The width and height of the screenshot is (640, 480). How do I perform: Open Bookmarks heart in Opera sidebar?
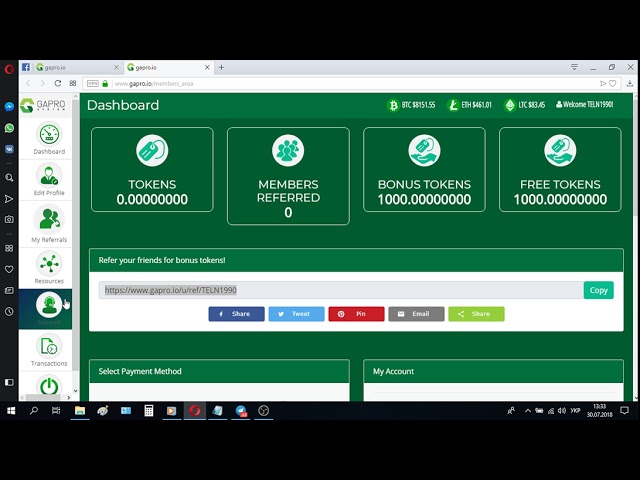click(9, 269)
